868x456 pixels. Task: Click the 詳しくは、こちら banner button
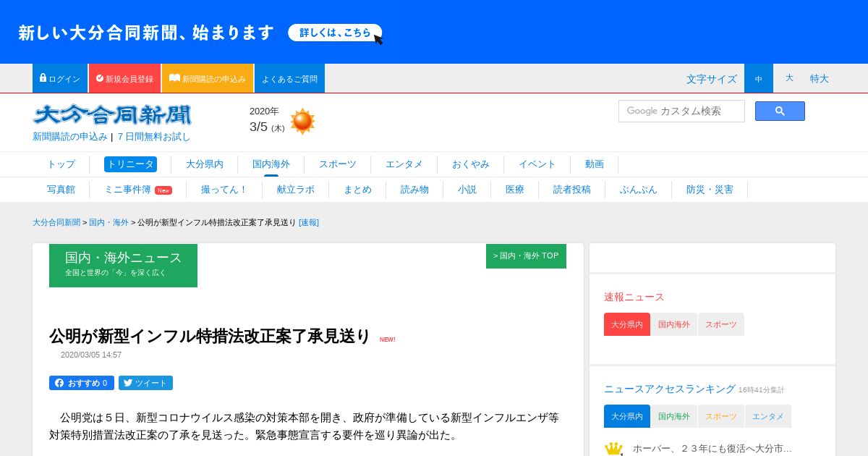335,33
